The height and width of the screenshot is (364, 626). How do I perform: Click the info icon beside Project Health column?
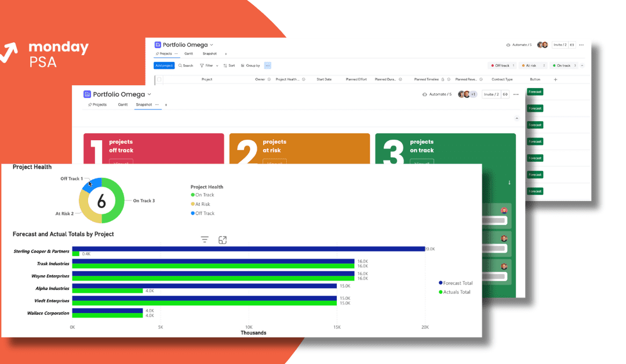[x=303, y=79]
